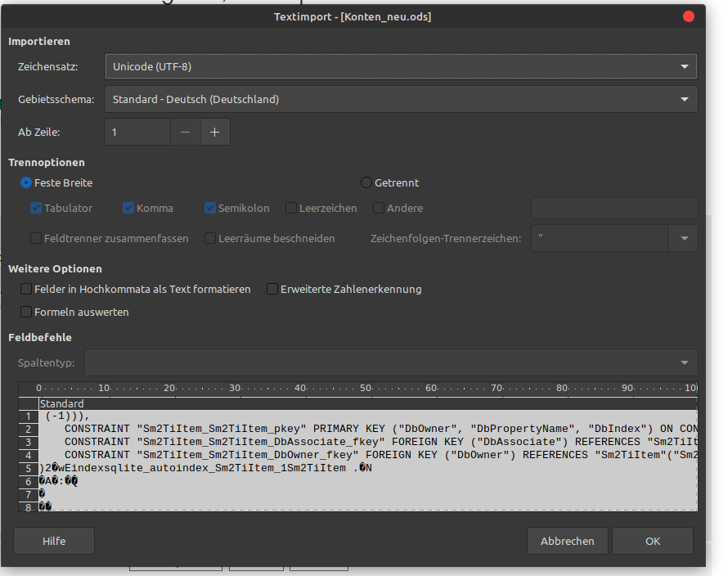This screenshot has height=576, width=728.
Task: Open the Spaltentyp dropdown
Action: 391,362
